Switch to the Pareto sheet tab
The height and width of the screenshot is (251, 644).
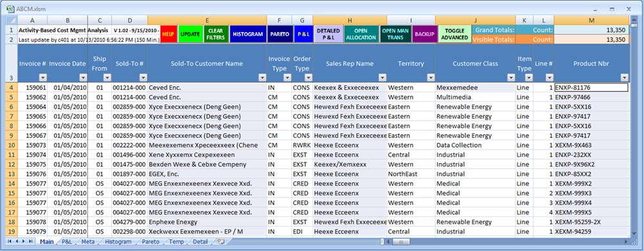(150, 241)
